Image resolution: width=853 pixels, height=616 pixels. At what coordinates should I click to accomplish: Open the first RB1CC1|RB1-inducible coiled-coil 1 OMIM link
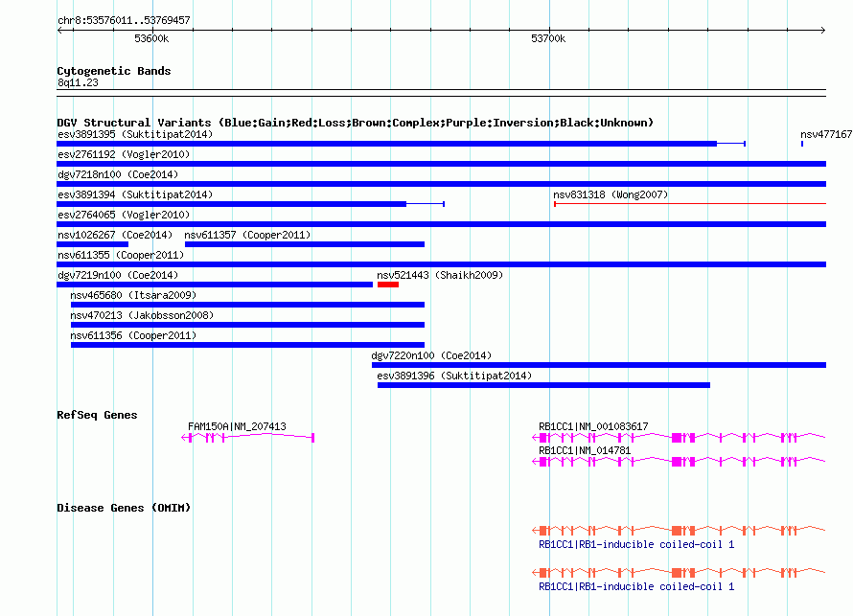point(636,544)
